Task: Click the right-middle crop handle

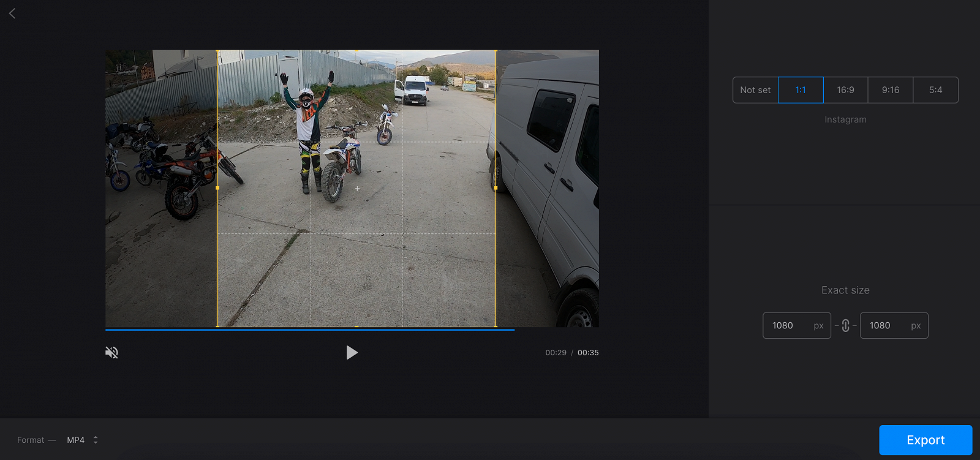Action: point(496,188)
